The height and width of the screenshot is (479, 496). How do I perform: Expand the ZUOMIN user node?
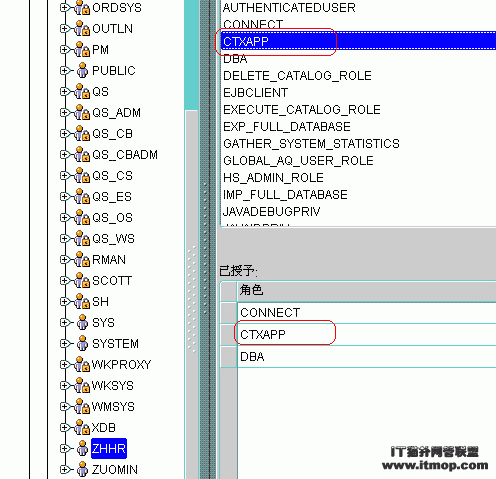pos(64,470)
